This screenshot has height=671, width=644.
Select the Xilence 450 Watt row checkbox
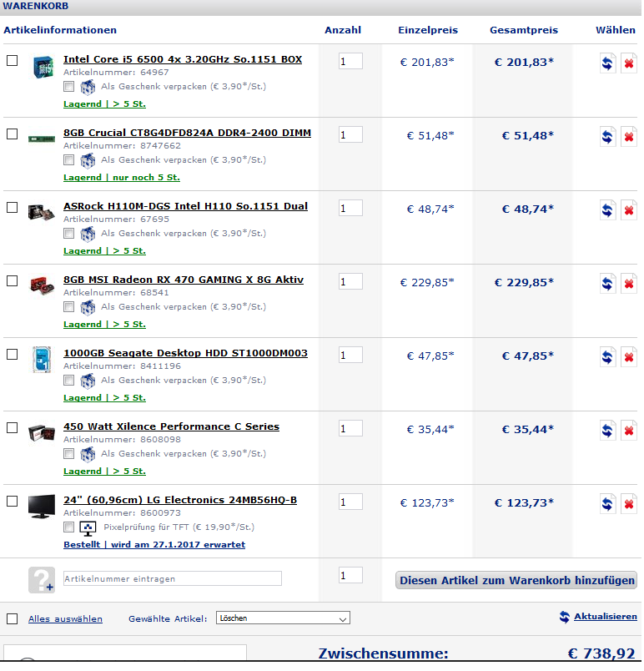12,428
